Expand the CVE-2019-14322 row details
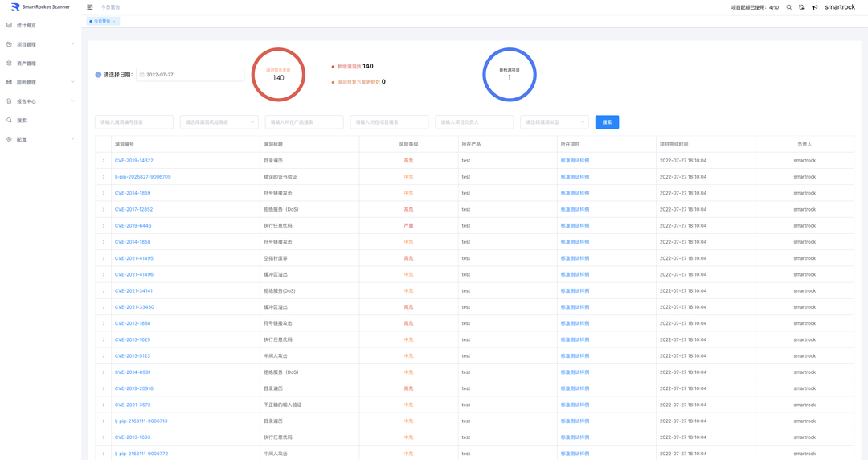868x460 pixels. [104, 161]
